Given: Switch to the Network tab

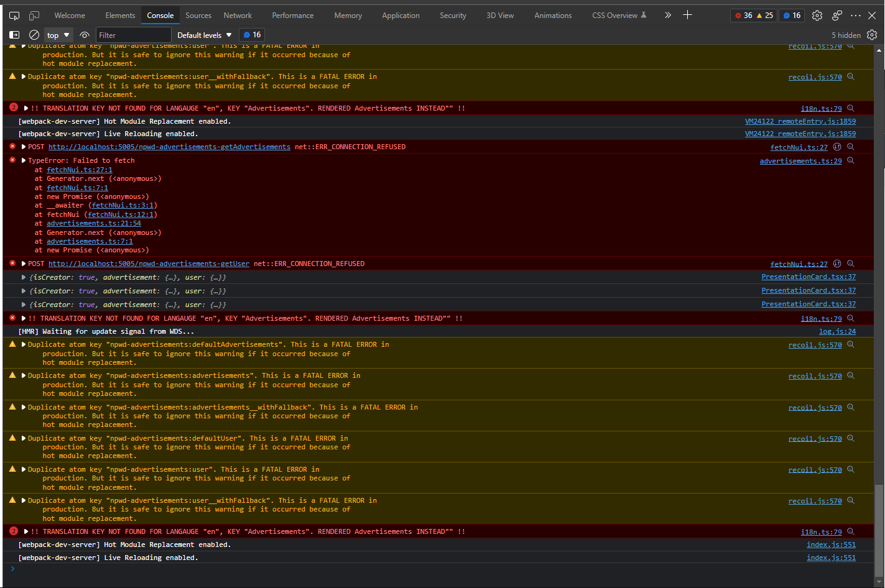Looking at the screenshot, I should click(x=238, y=15).
